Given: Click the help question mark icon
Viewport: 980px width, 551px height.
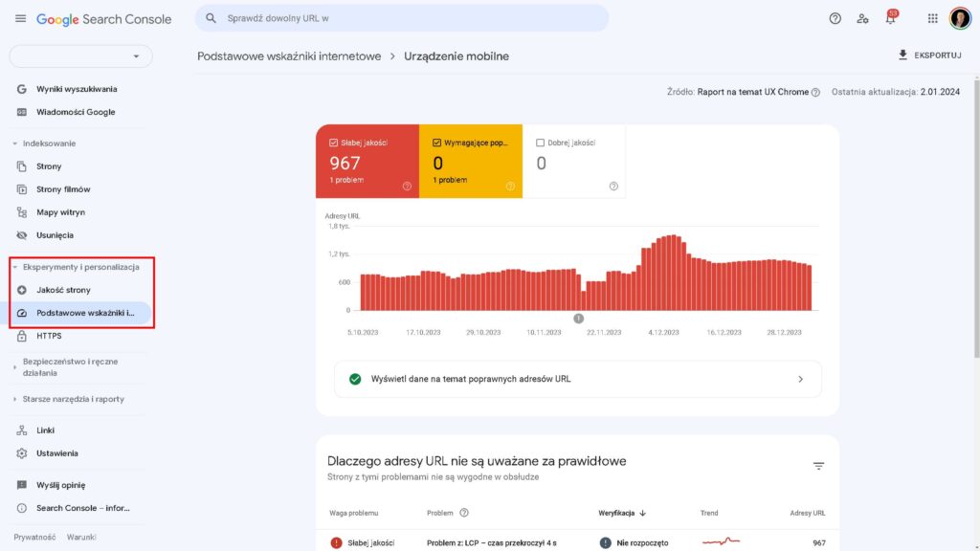Looking at the screenshot, I should (835, 18).
